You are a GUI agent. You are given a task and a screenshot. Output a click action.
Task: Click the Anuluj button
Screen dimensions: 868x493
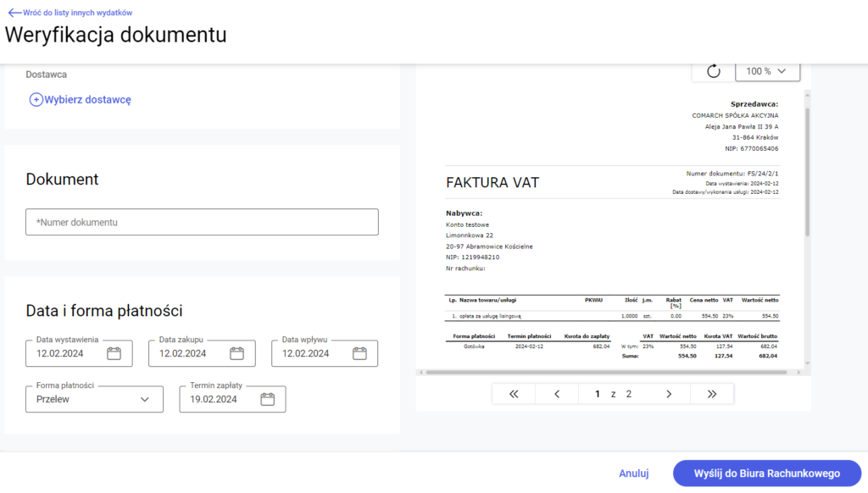click(x=633, y=474)
